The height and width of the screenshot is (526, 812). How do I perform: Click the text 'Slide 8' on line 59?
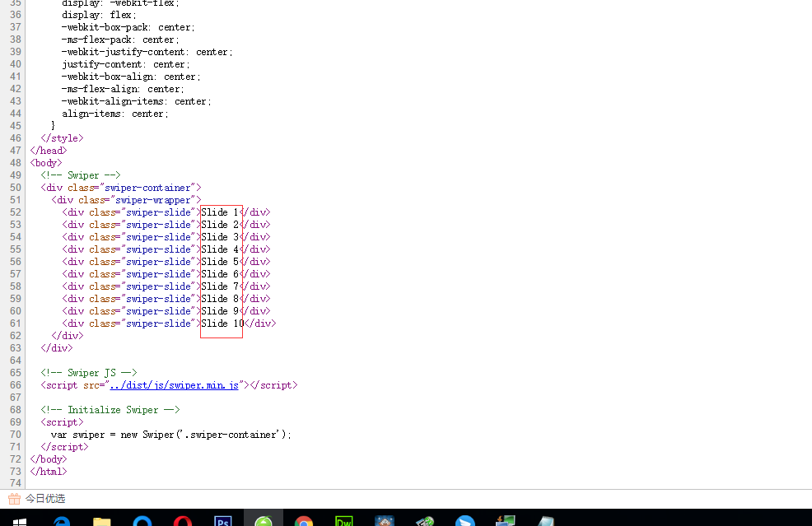pyautogui.click(x=220, y=299)
